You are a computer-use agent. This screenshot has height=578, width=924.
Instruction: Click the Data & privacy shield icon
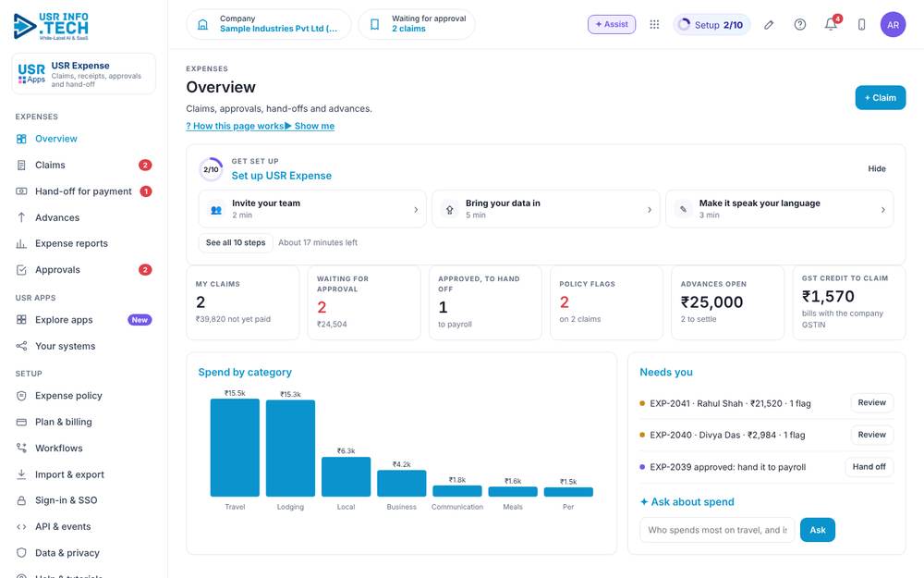pos(21,553)
